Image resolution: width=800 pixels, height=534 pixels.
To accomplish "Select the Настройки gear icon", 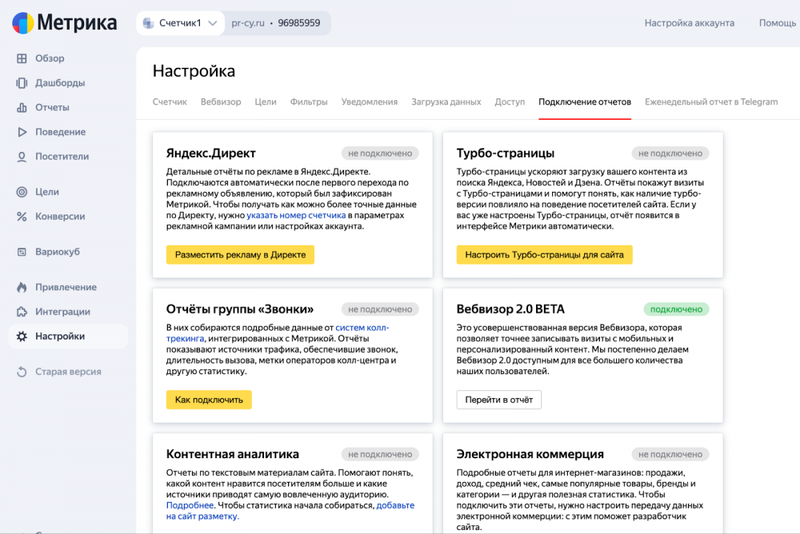I will click(x=21, y=336).
